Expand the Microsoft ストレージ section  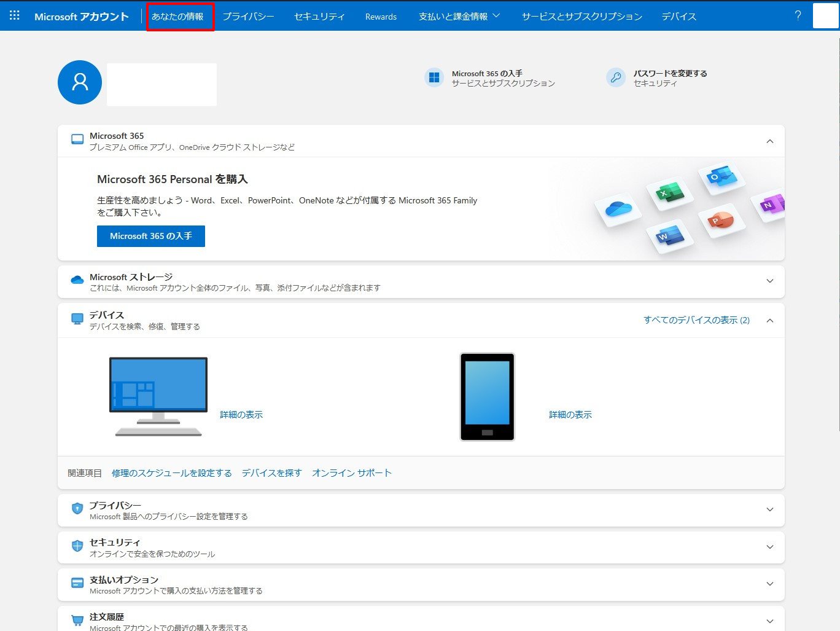pyautogui.click(x=769, y=281)
